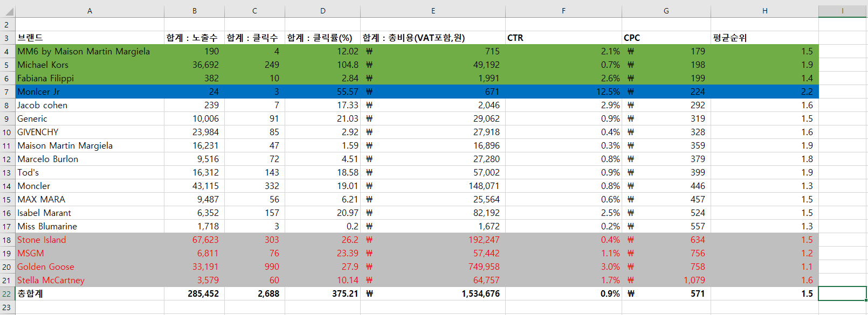Screen dimensions: 868x315
Task: Click the 합계 : 클릭률(%) header cell
Action: [322, 38]
